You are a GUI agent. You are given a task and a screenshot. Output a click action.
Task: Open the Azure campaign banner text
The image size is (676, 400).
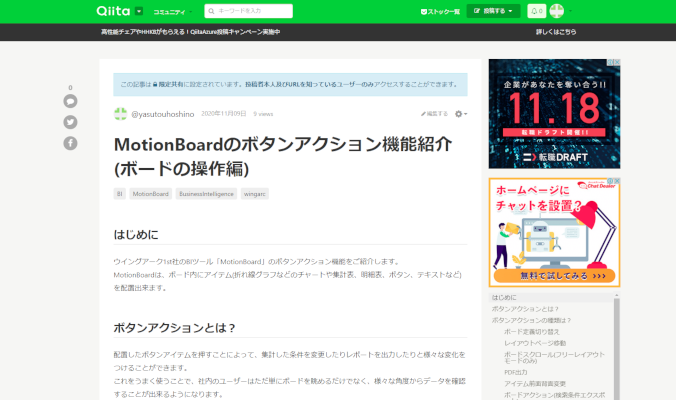(190, 32)
